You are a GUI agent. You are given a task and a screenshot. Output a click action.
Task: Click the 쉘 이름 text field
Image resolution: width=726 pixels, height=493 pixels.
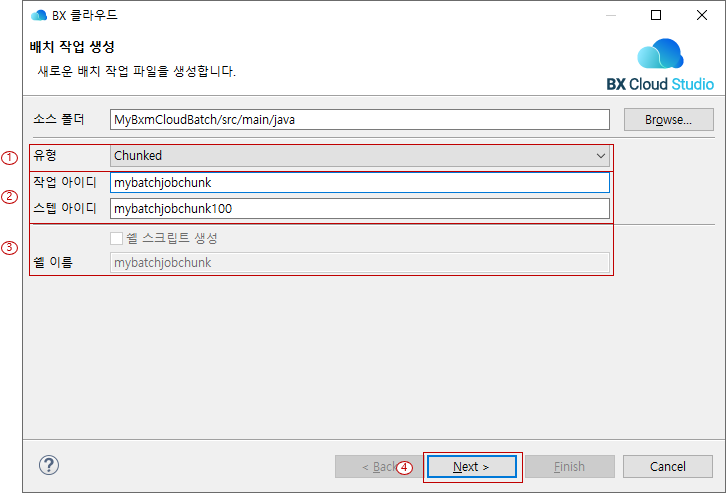pyautogui.click(x=360, y=263)
